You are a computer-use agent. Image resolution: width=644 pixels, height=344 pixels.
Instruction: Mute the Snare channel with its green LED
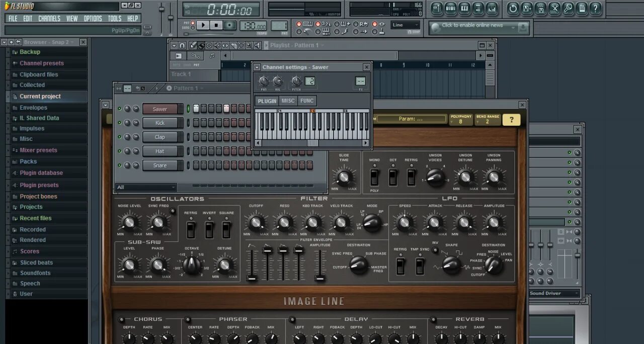pos(120,165)
